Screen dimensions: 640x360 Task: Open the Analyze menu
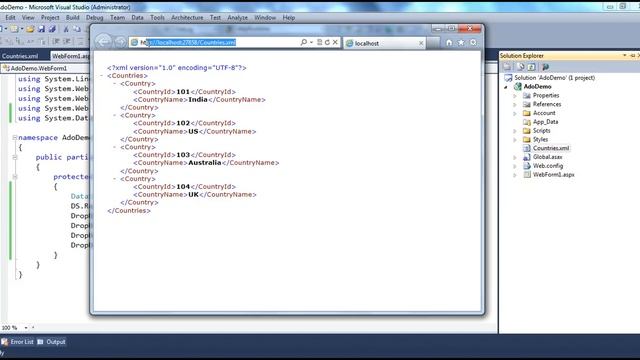point(238,18)
